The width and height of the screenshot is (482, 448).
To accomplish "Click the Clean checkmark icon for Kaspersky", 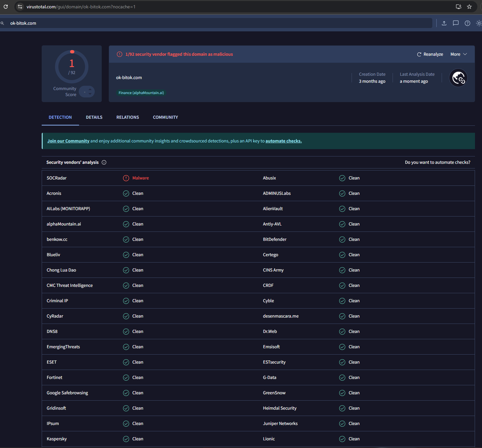I will click(126, 439).
